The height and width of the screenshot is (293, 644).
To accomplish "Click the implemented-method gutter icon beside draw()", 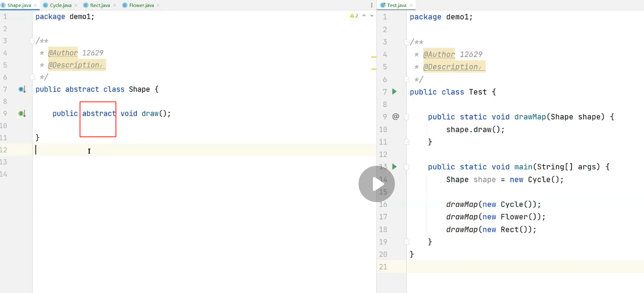I will (22, 114).
